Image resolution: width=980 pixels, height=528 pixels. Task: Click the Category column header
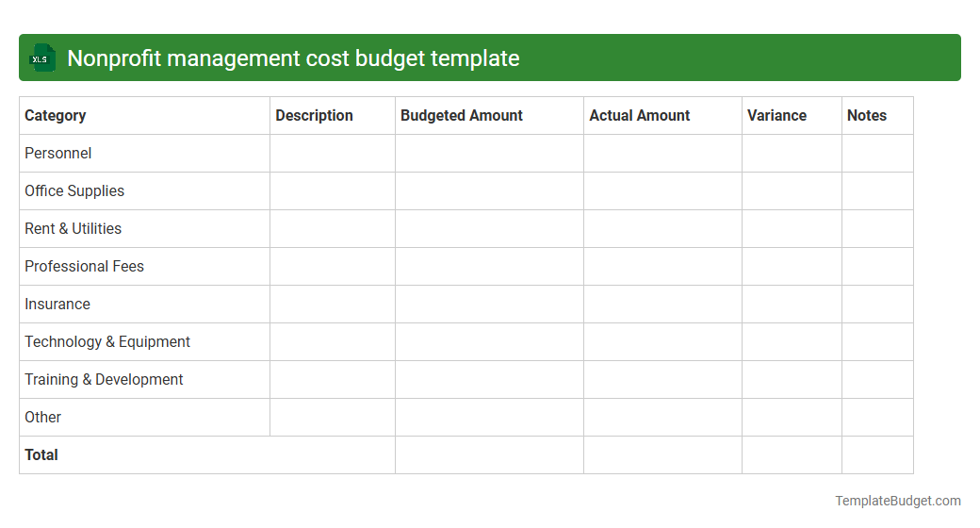(x=144, y=116)
